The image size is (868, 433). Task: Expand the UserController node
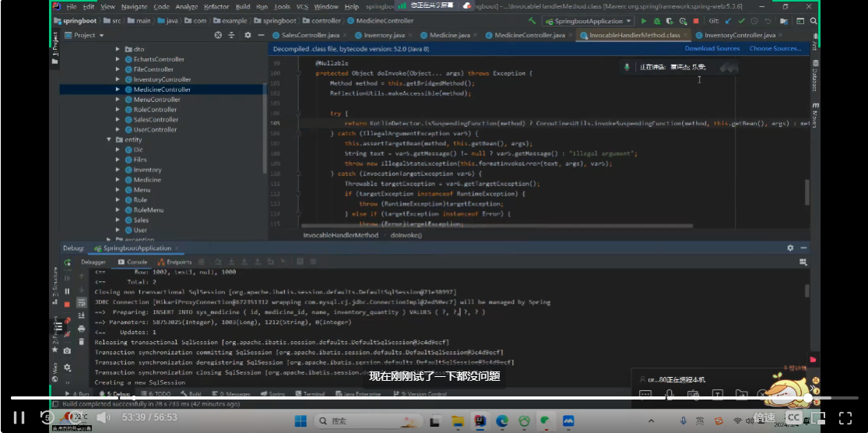(x=118, y=129)
